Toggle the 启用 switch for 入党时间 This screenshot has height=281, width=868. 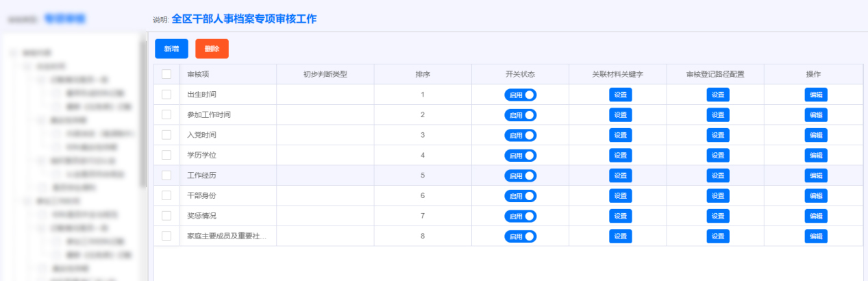point(520,135)
